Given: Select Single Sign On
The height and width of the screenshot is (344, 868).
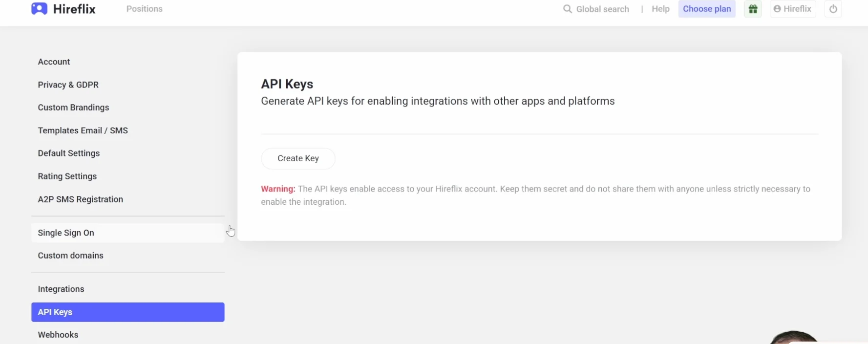Looking at the screenshot, I should point(128,233).
